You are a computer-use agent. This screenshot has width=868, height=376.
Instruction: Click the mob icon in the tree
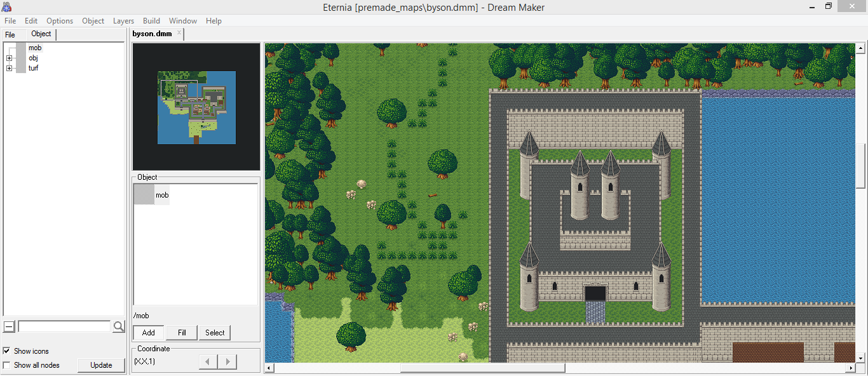pos(21,48)
